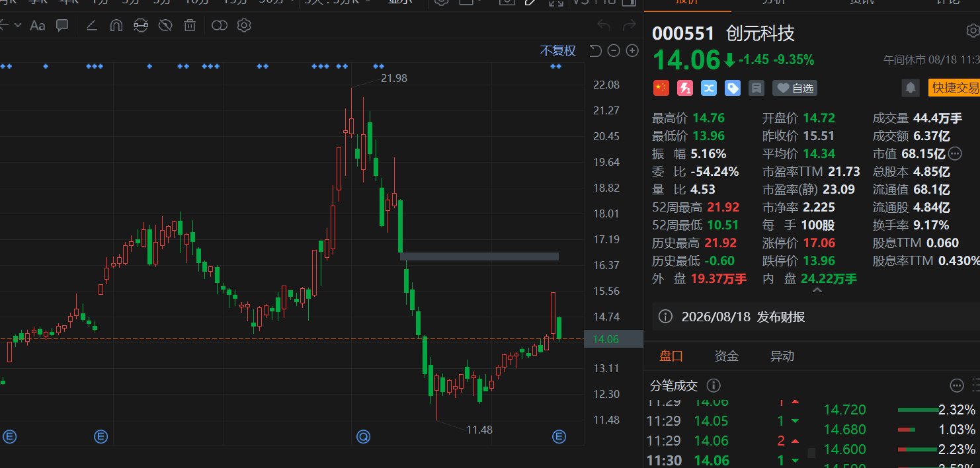Zoom in chart with plus button
The image size is (980, 468).
point(632,51)
